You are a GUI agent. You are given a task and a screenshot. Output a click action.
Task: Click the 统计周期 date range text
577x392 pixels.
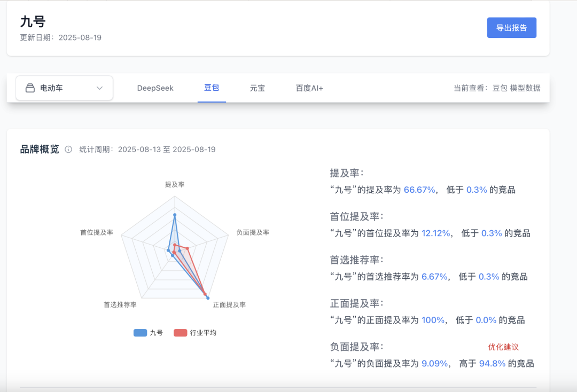tap(147, 150)
